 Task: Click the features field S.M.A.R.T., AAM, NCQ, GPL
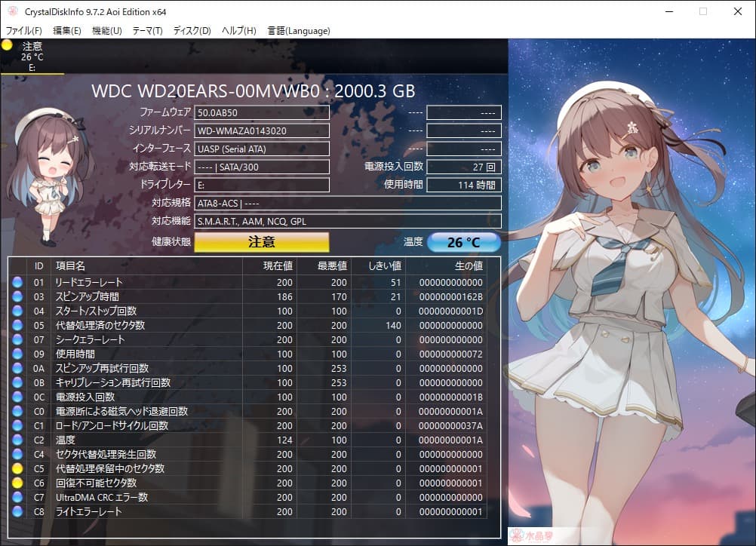(x=348, y=221)
